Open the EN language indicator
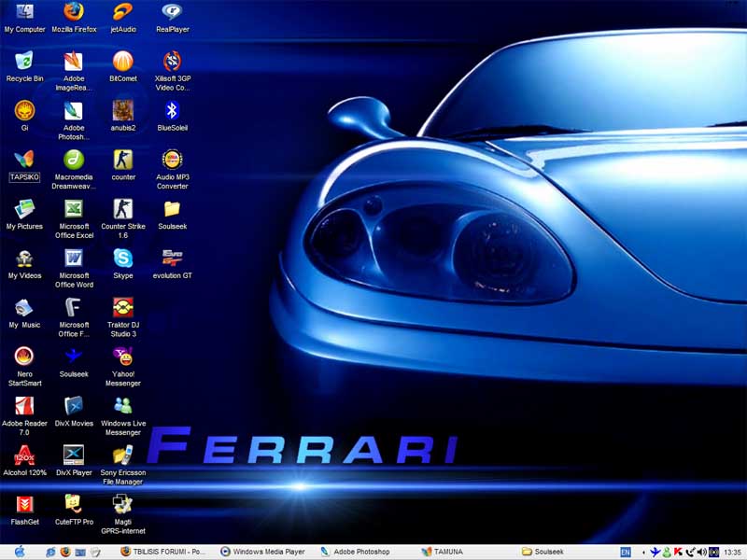Image resolution: width=747 pixels, height=560 pixels. (x=626, y=552)
